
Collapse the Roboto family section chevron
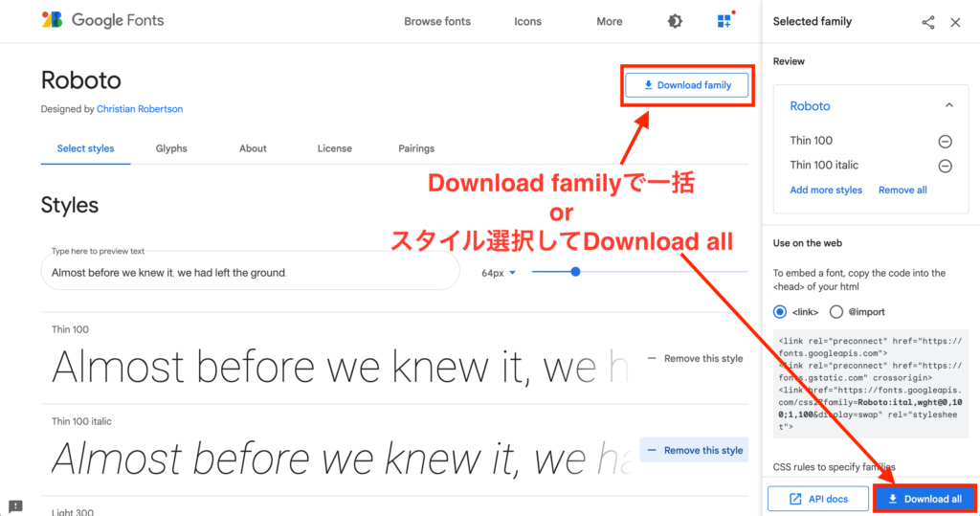tap(948, 105)
